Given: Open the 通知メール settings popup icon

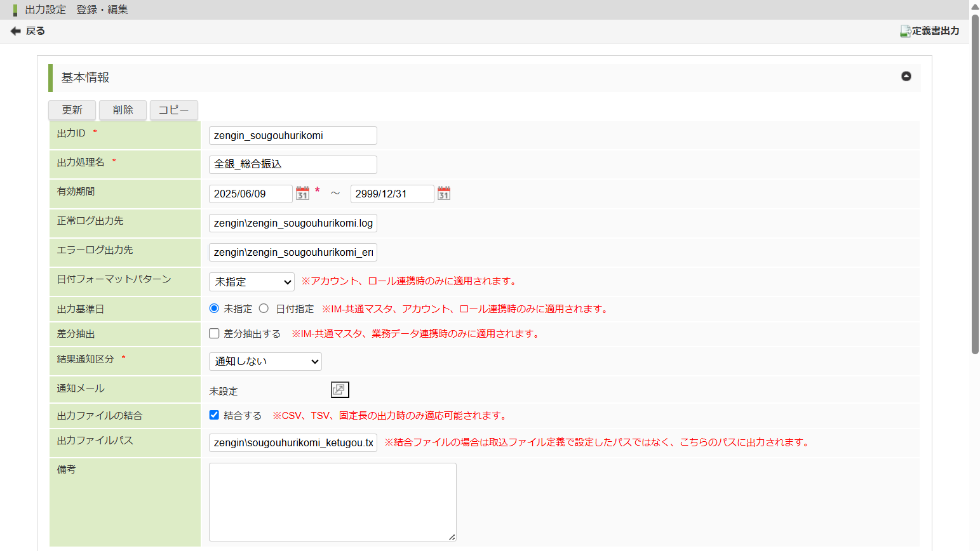Looking at the screenshot, I should coord(340,390).
